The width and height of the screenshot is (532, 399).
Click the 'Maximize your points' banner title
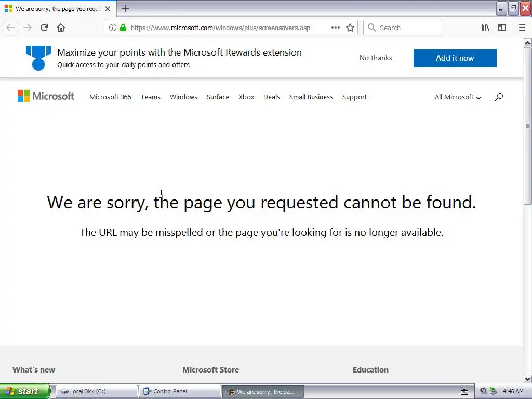click(179, 52)
